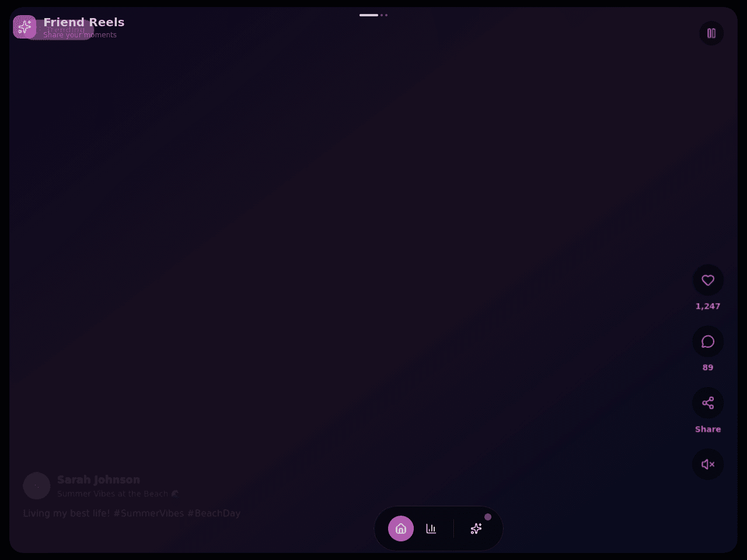Click the 1,247 likes count
This screenshot has width=747, height=560.
click(708, 306)
